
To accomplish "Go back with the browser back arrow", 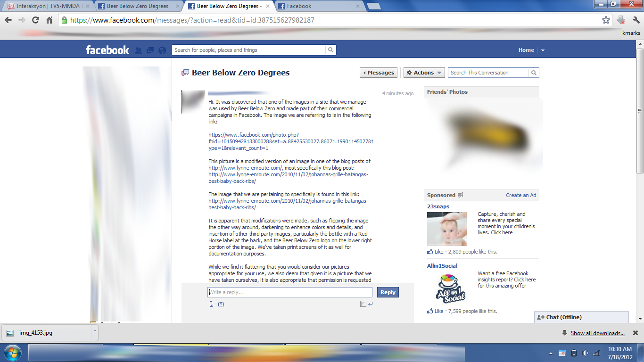I will coord(8,20).
